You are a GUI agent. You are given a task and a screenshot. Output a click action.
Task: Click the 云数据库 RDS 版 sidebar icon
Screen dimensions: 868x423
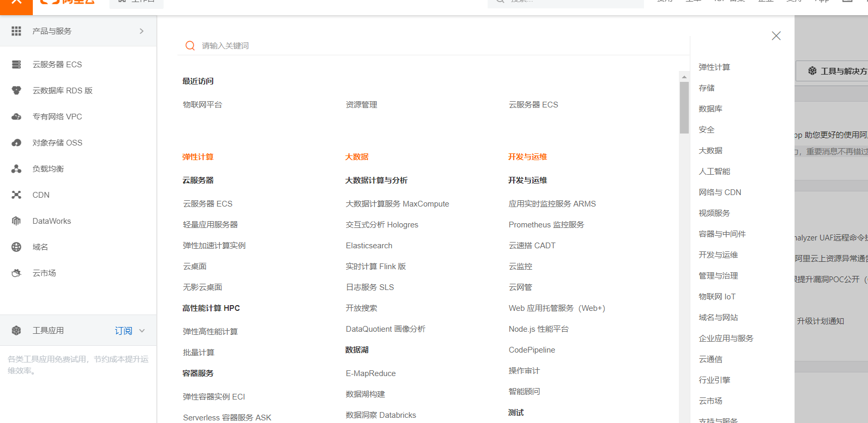[x=16, y=91]
